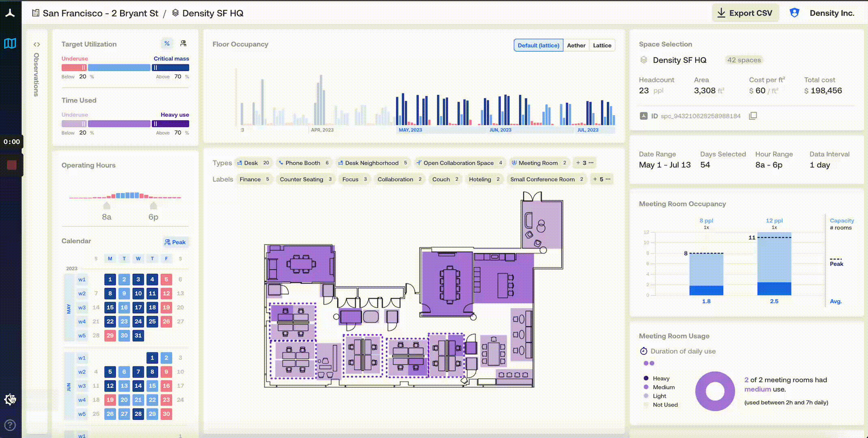Viewport: 868px width, 438px height.
Task: Switch Target Utilization to percent mode
Action: pyautogui.click(x=167, y=43)
